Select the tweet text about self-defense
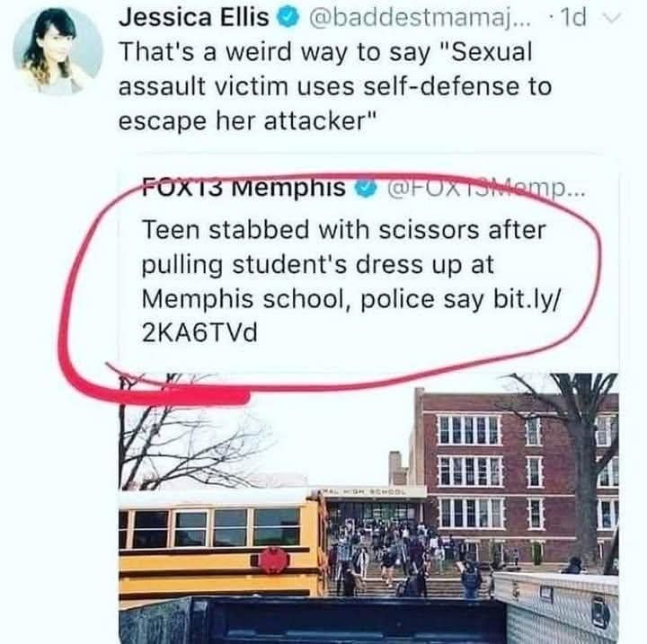Viewport: 647px width, 644px height. tap(335, 86)
